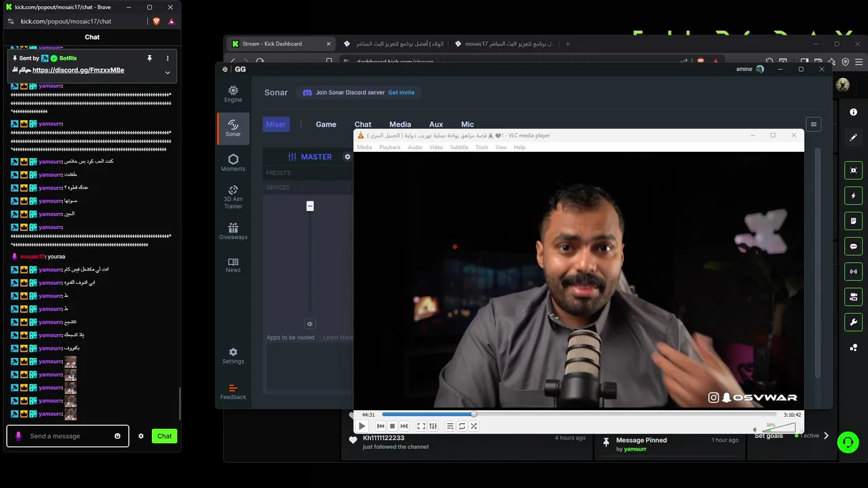Select the Stream - Kick Dashboard browser tab
Viewport: 868px width, 488px height.
pyautogui.click(x=281, y=43)
